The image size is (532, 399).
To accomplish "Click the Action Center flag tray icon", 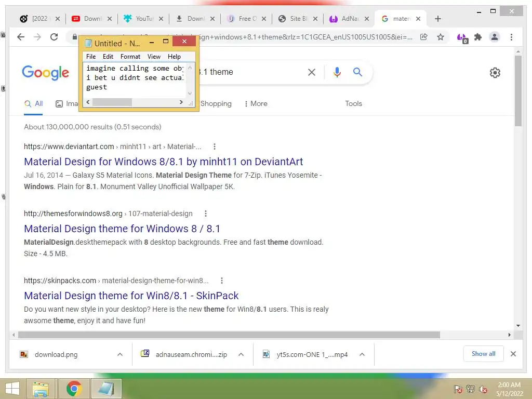I will click(x=458, y=389).
